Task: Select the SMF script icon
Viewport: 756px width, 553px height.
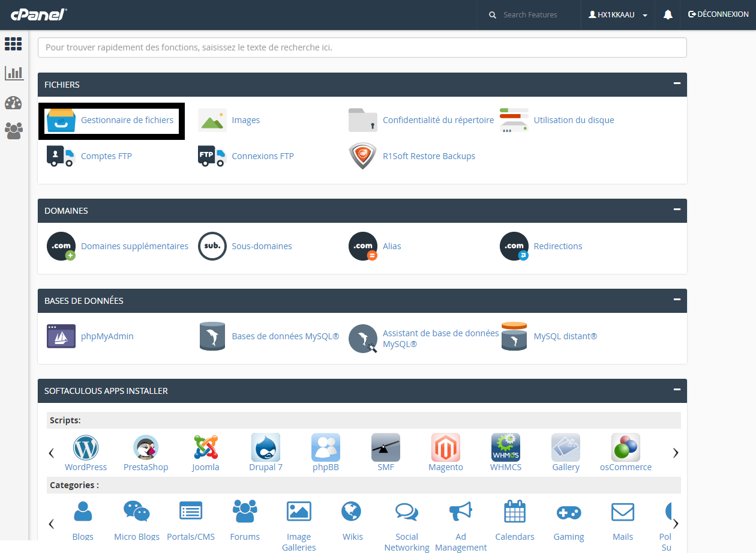Action: click(x=386, y=447)
